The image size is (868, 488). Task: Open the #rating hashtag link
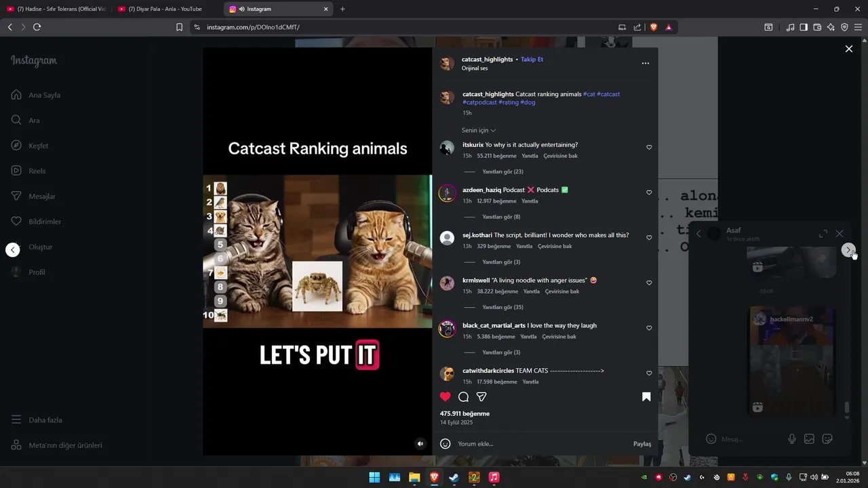click(509, 102)
